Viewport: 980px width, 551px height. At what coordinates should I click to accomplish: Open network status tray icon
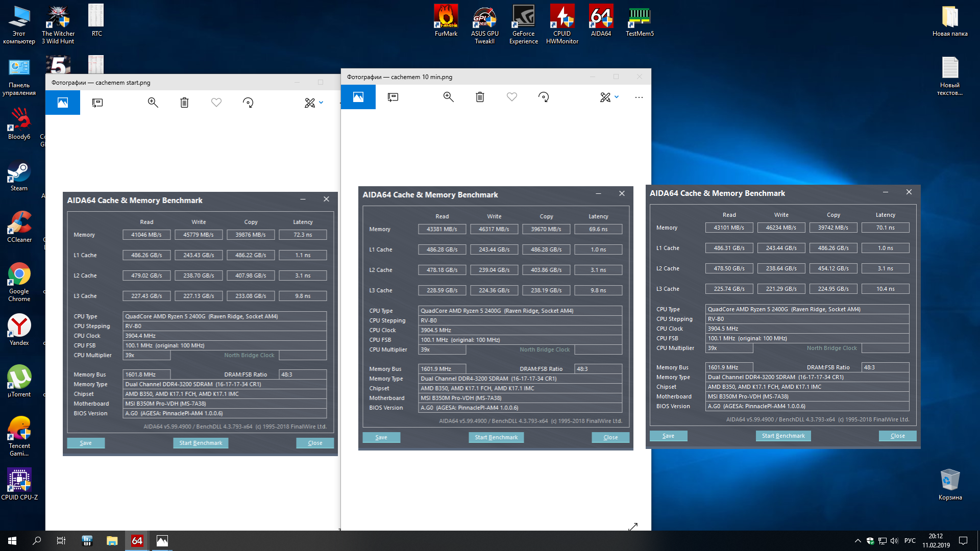(x=882, y=541)
